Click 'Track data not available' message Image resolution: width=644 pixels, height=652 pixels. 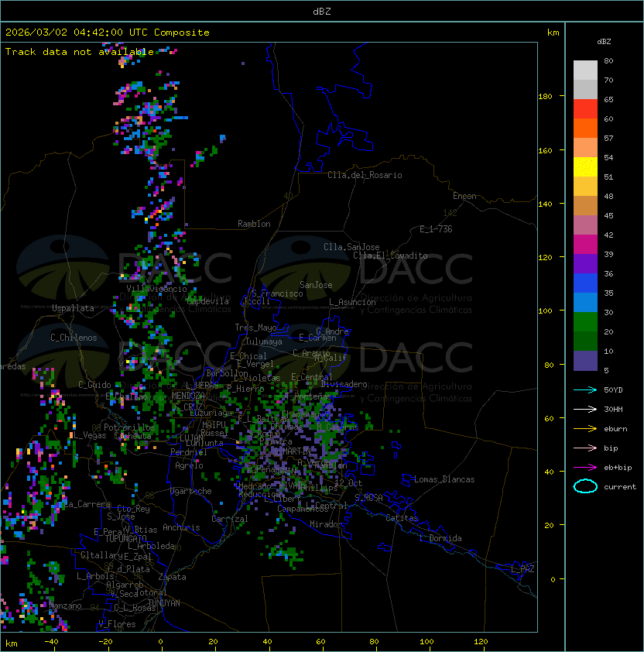[80, 52]
